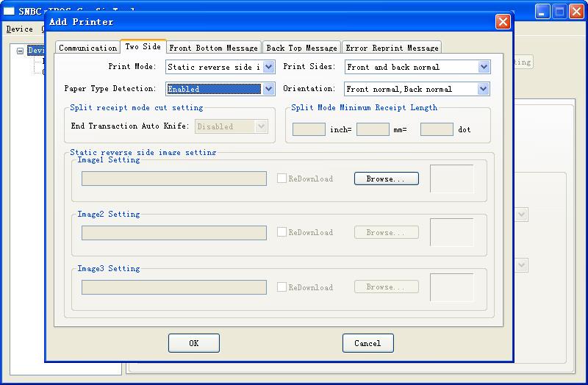
Task: Click the Image1 preview thumbnail box
Action: coord(451,179)
